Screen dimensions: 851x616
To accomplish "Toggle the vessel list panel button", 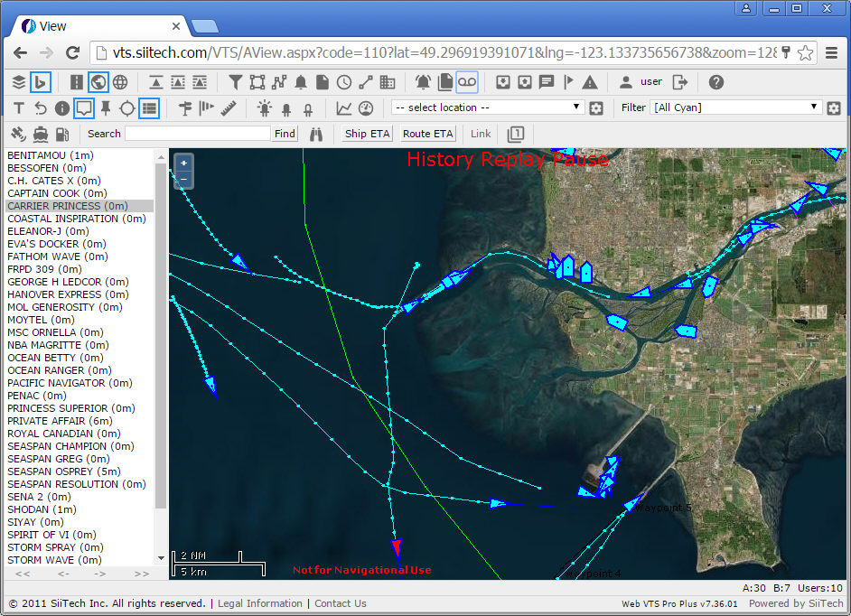I will point(149,108).
